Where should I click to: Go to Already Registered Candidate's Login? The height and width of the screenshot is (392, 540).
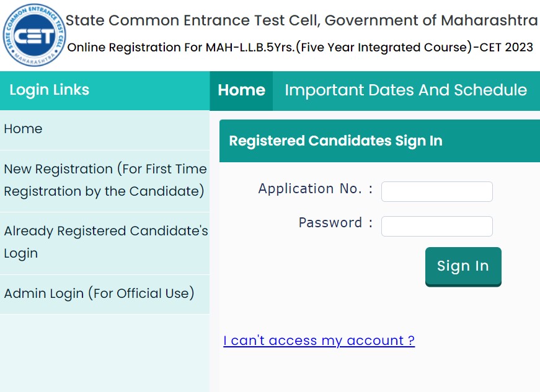pos(105,242)
